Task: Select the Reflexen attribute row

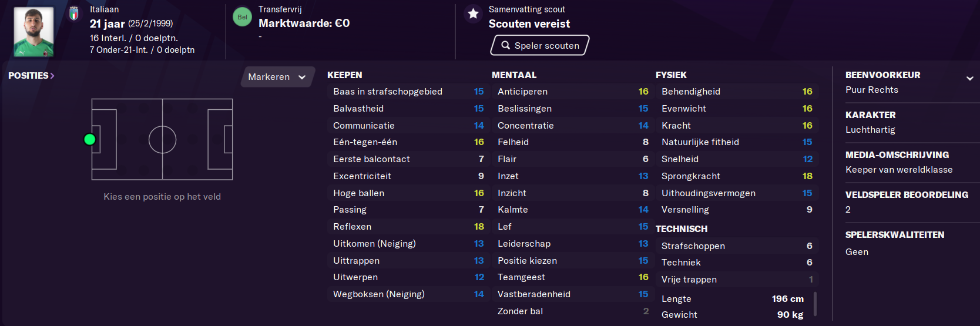Action: click(408, 227)
